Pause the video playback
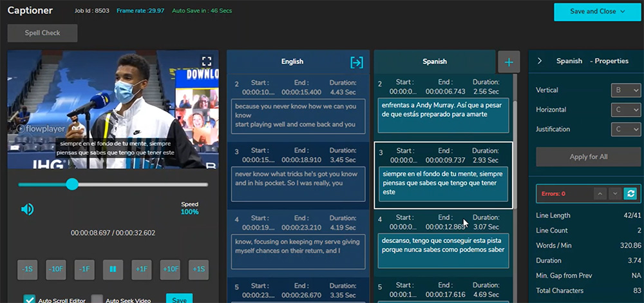 coord(113,269)
